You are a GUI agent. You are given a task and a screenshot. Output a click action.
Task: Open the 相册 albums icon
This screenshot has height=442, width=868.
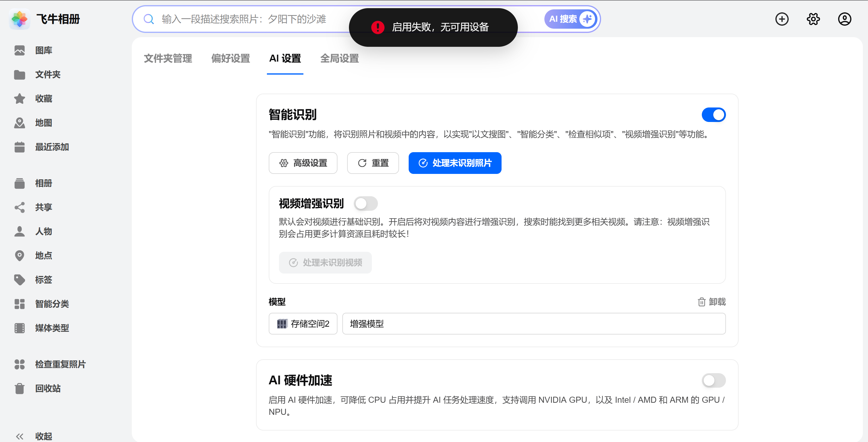[x=20, y=183]
